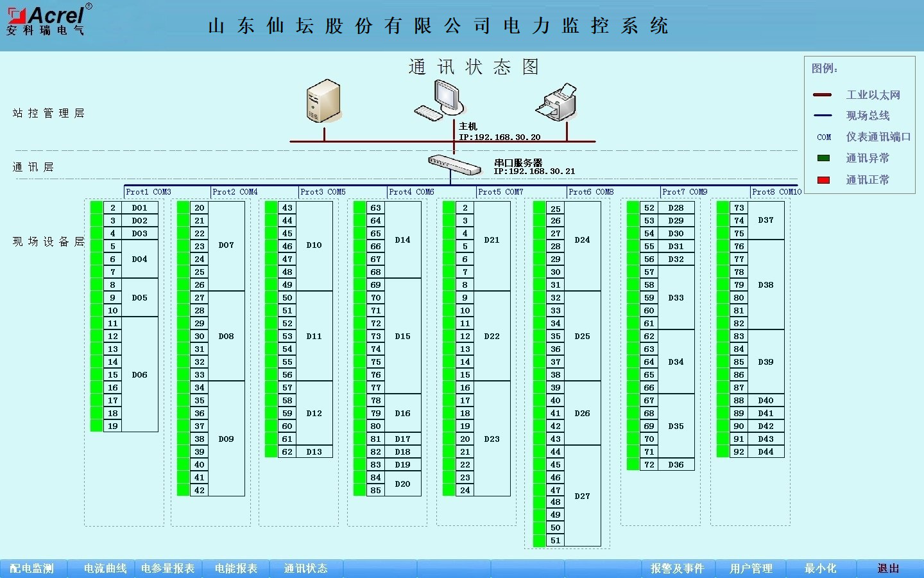Select device group D23

click(x=492, y=439)
